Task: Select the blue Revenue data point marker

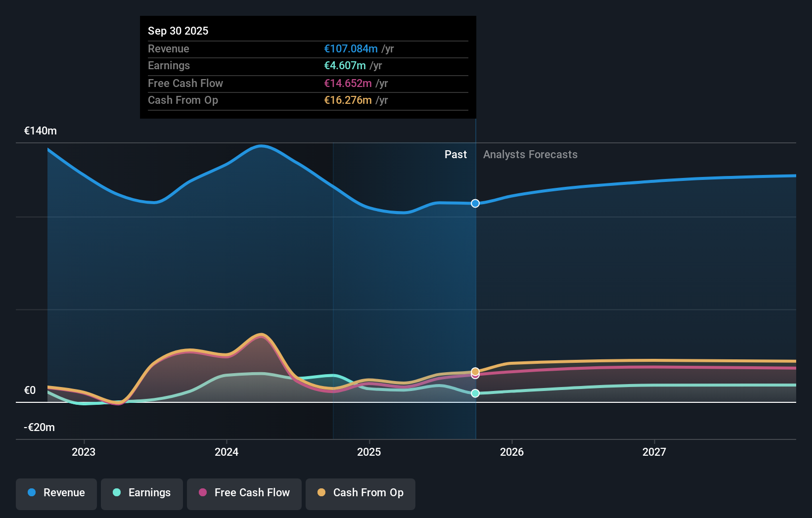Action: pos(475,203)
